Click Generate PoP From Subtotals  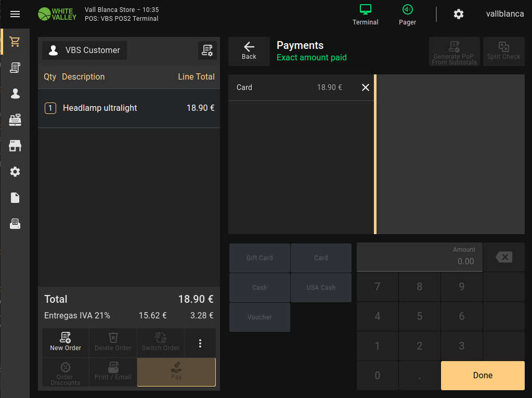(455, 51)
